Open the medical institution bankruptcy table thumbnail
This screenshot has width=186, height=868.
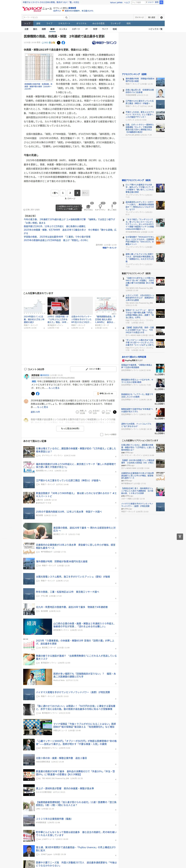coord(39,67)
